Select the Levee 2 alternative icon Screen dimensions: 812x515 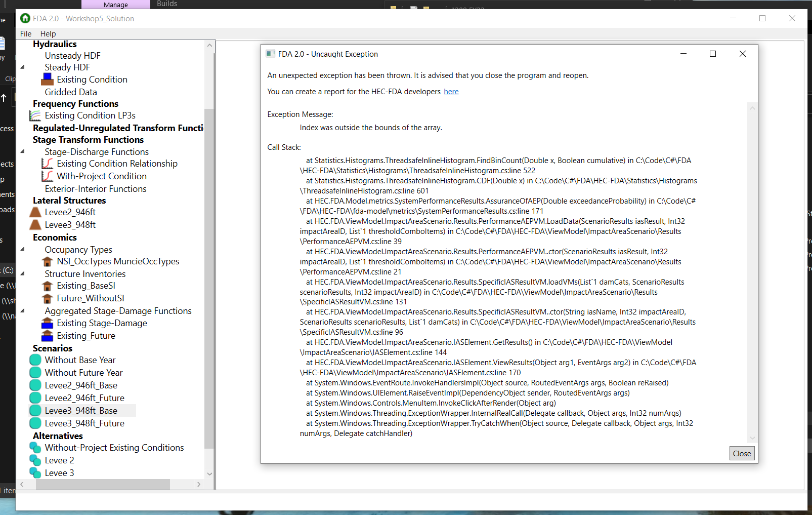[35, 460]
